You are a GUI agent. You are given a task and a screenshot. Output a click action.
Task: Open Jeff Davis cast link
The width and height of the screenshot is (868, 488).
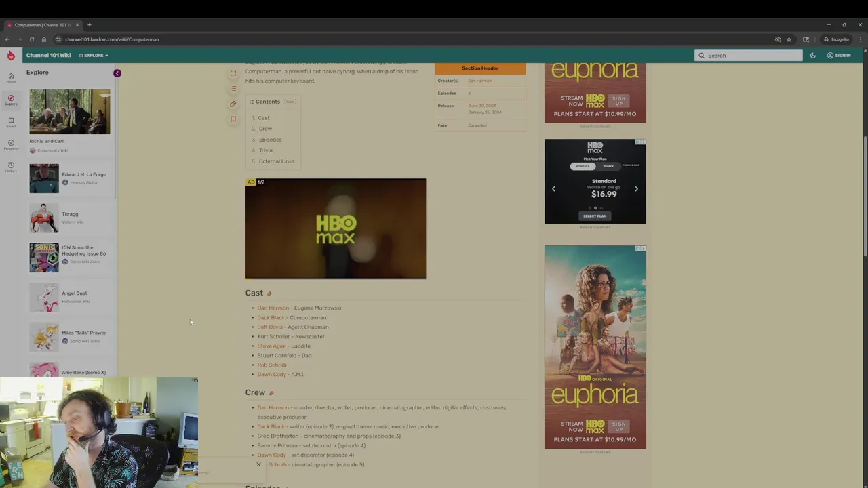[270, 327]
